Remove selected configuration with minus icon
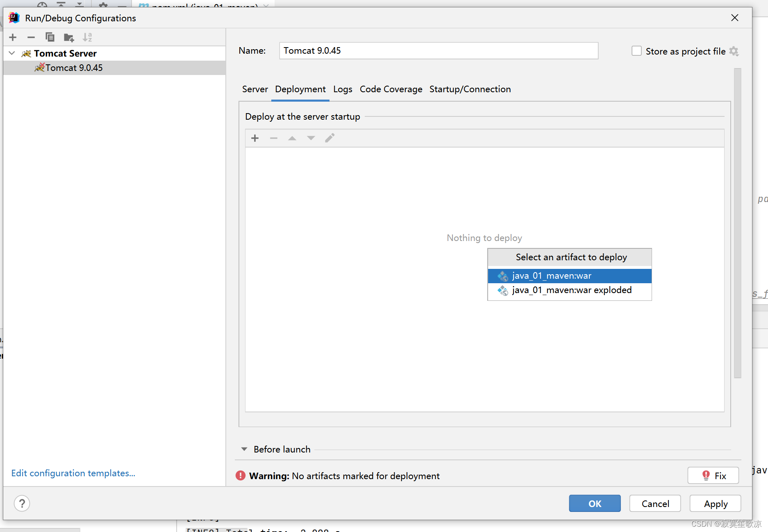Viewport: 768px width, 532px height. click(x=31, y=37)
